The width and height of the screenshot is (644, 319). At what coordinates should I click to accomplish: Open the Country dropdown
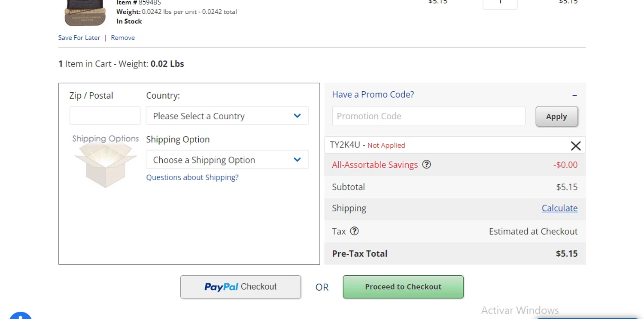point(227,116)
